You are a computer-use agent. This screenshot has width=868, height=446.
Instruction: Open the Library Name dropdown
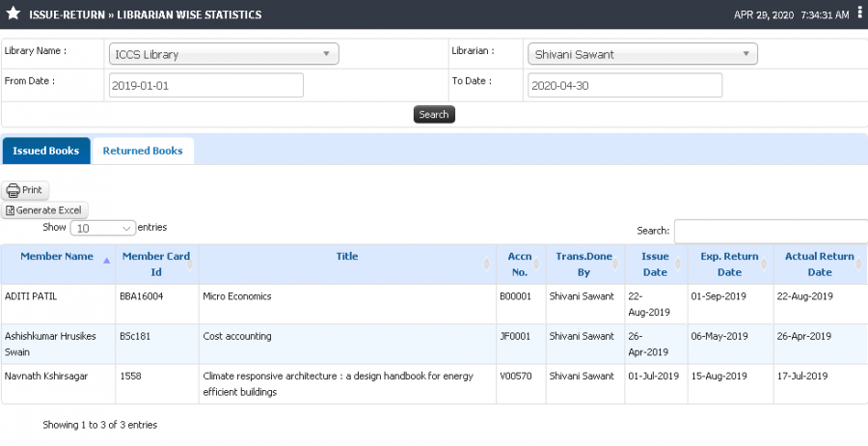(x=224, y=54)
